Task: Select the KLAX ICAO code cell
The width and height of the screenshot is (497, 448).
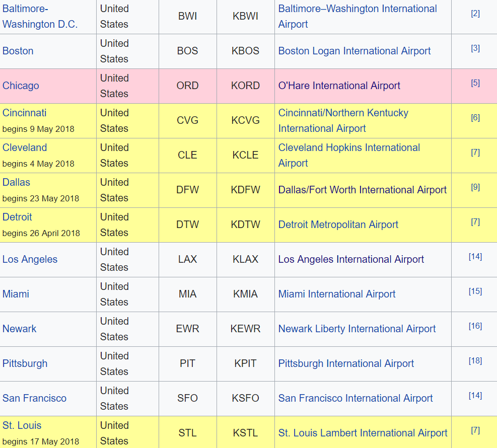Action: tap(246, 259)
